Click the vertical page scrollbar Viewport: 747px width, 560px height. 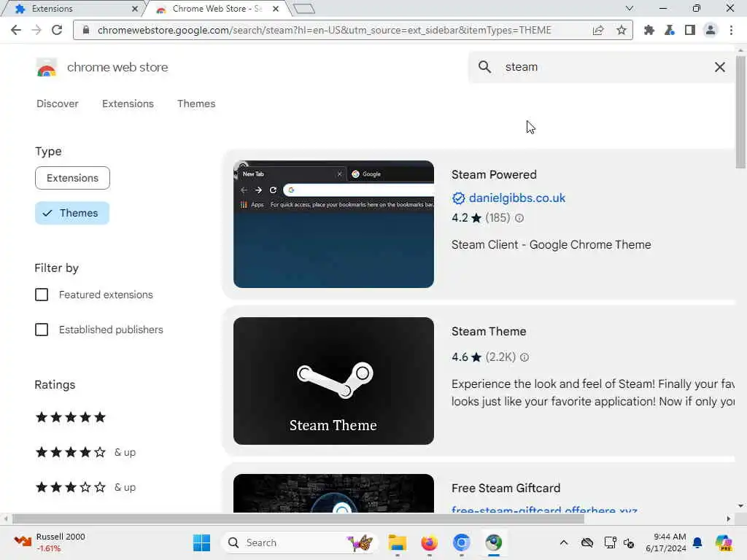pos(740,112)
